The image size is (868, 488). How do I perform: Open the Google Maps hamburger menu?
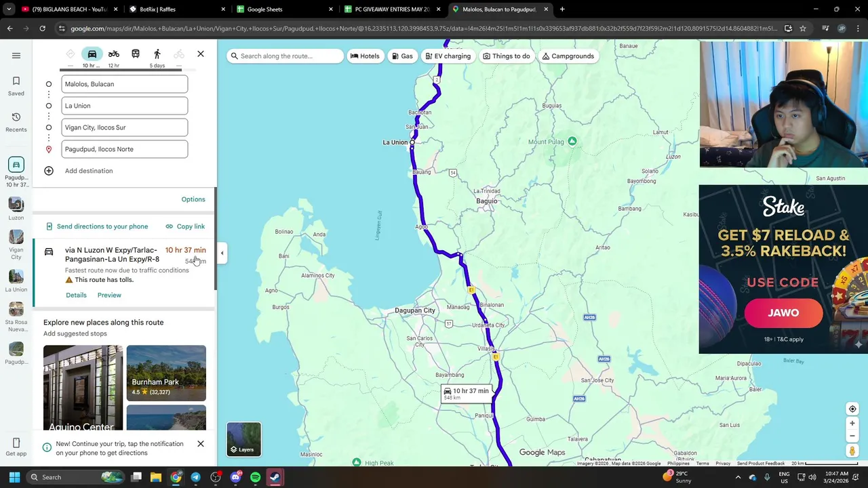(x=16, y=56)
